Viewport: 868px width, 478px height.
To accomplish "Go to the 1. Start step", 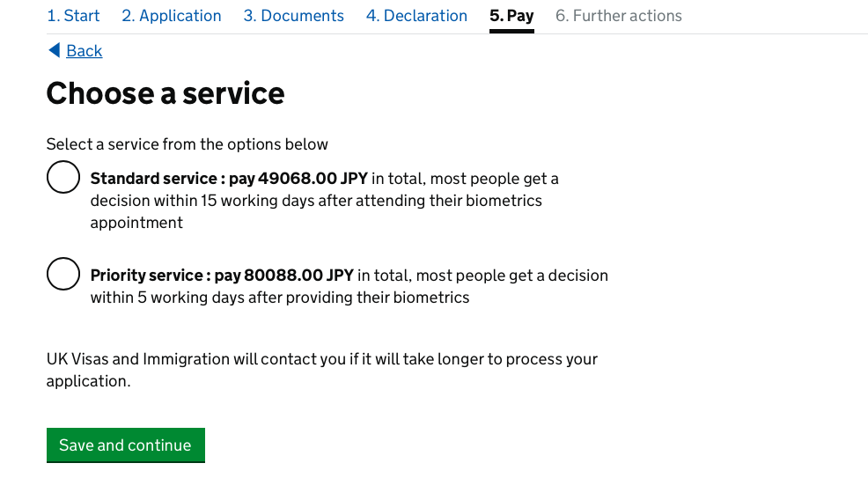I will point(73,16).
